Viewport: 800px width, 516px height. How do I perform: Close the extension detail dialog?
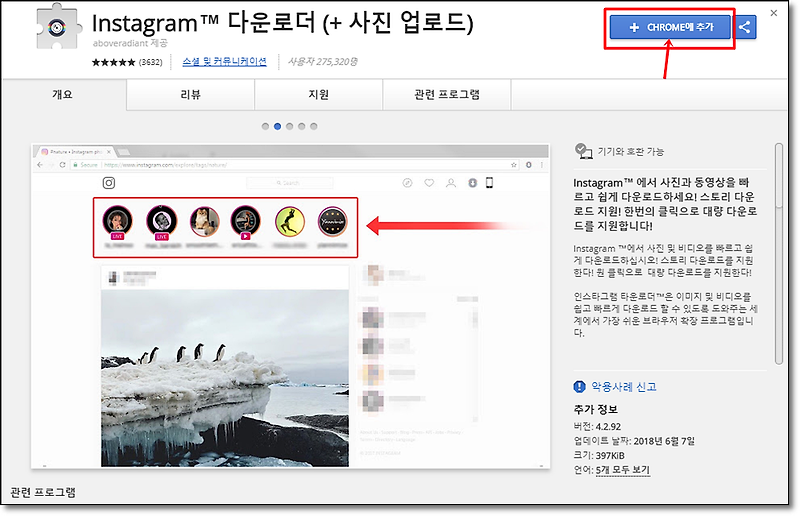pyautogui.click(x=774, y=13)
